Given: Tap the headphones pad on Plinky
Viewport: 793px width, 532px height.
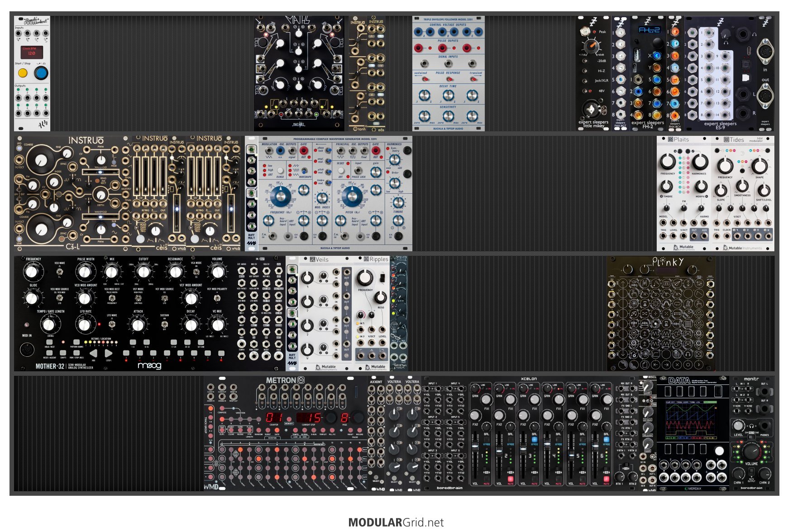Looking at the screenshot, I should pos(688,354).
